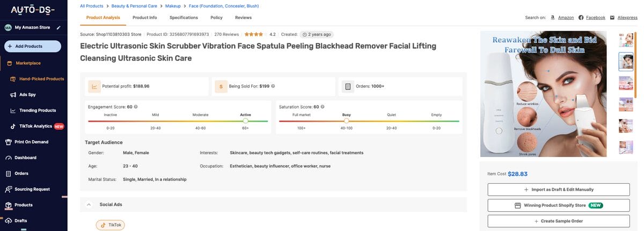
Task: Click the Drafts cloud icon
Action: (x=9, y=221)
